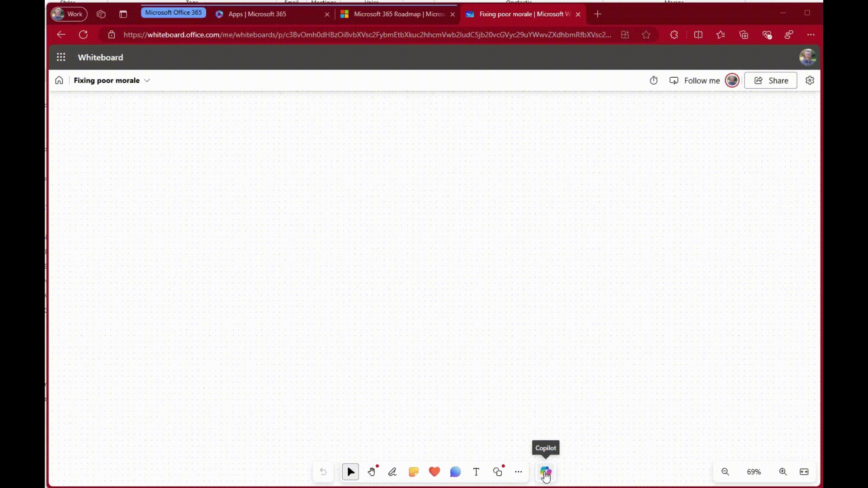Screen dimensions: 868x488
Task: Open whiteboard settings gear
Action: click(810, 80)
